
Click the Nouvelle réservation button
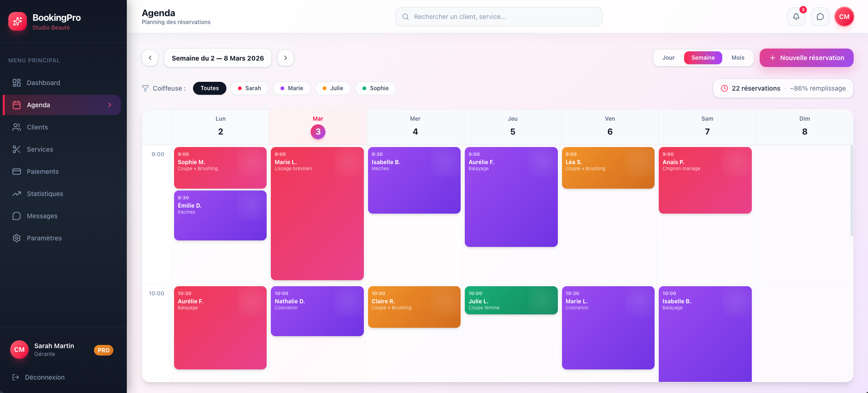806,58
